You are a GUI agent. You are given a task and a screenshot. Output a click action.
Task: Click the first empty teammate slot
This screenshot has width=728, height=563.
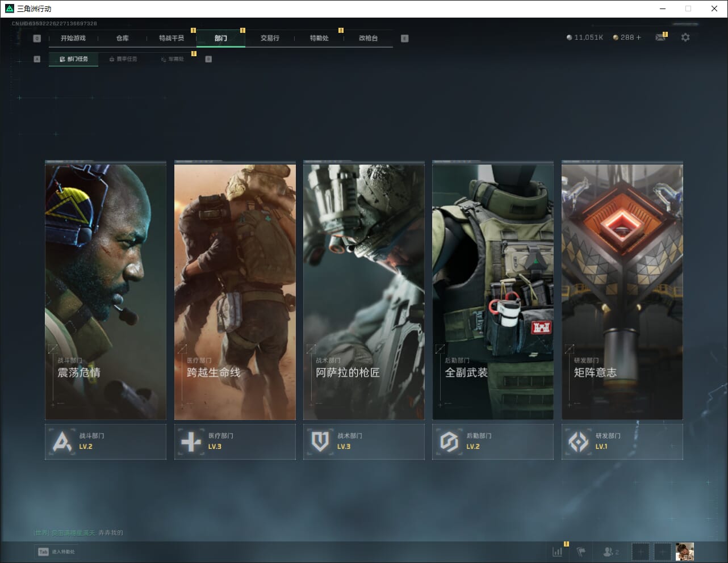(641, 552)
